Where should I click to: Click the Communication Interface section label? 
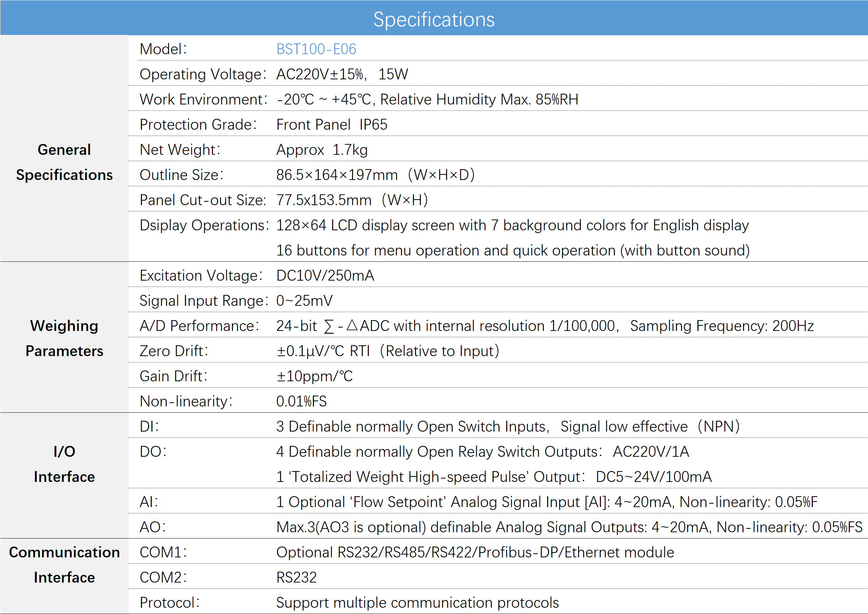(64, 565)
